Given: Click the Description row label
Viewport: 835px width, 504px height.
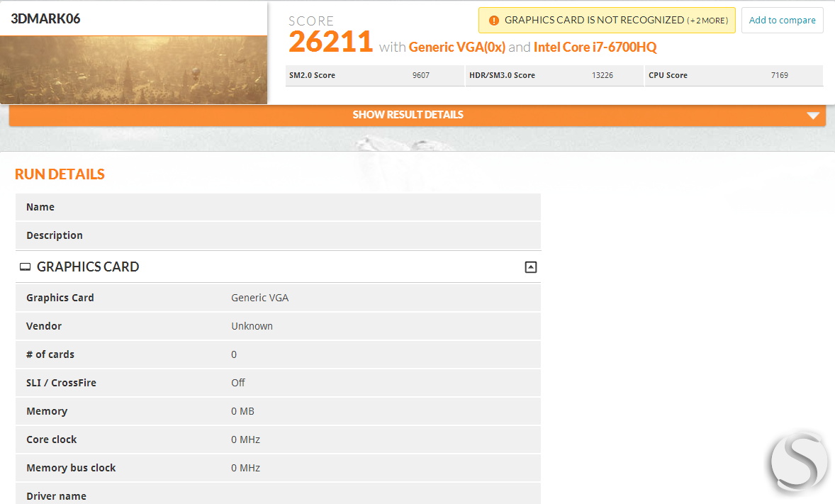Looking at the screenshot, I should [55, 235].
